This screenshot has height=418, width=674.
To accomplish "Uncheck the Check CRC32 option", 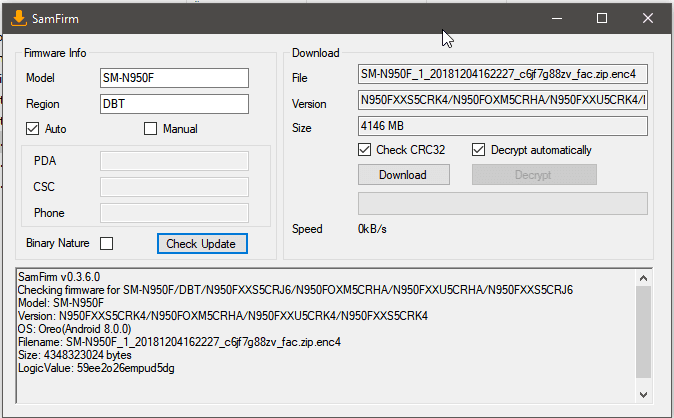I will [x=365, y=150].
